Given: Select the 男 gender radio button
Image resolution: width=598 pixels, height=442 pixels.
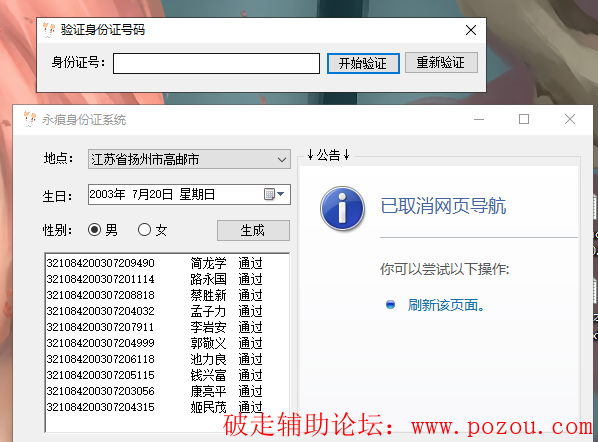Looking at the screenshot, I should point(95,230).
